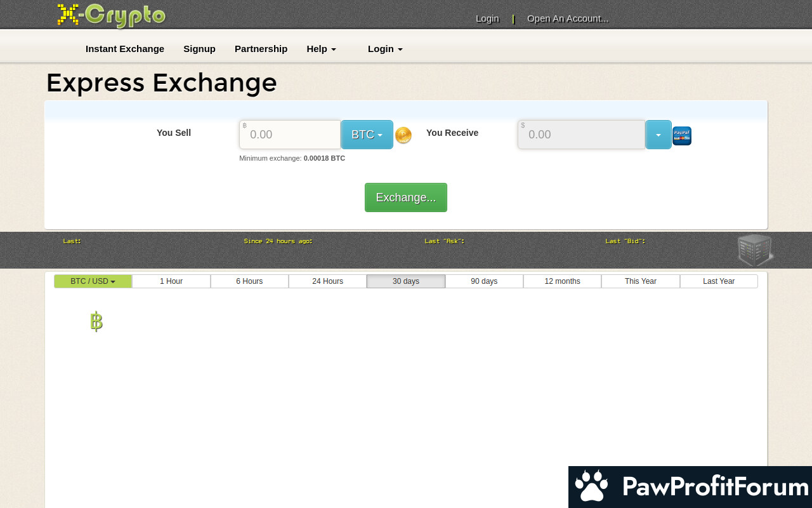Click the green Bitcoin symbol in chart
Viewport: 812px width, 508px height.
pos(96,321)
